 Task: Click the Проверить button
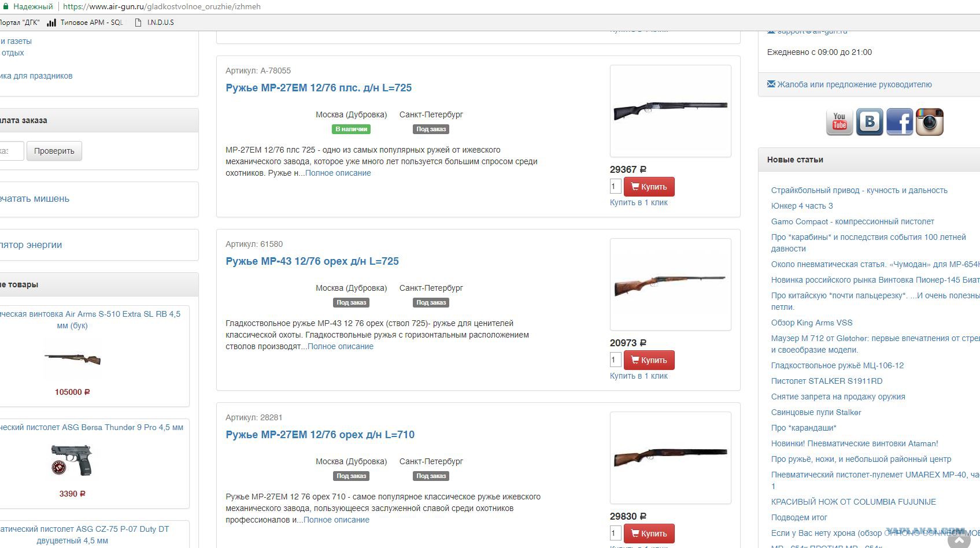54,151
